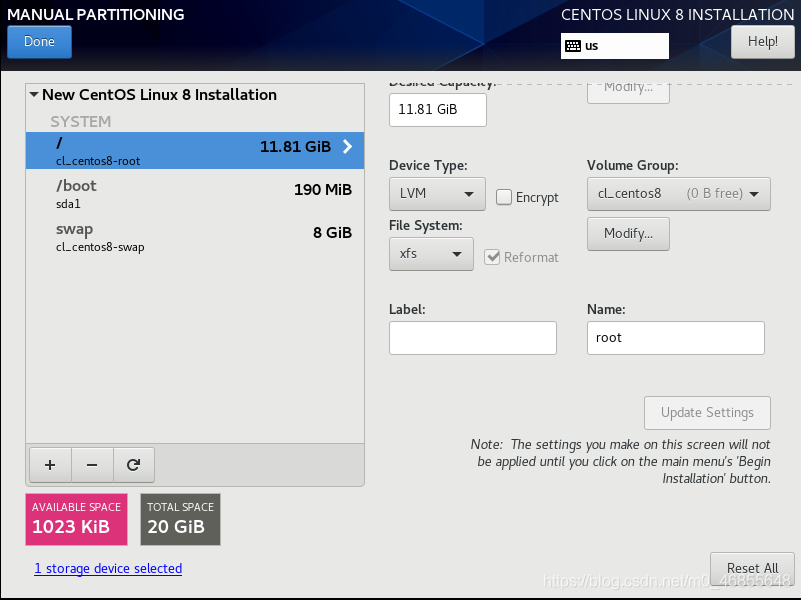
Task: Click the Name field containing root
Action: tap(675, 338)
